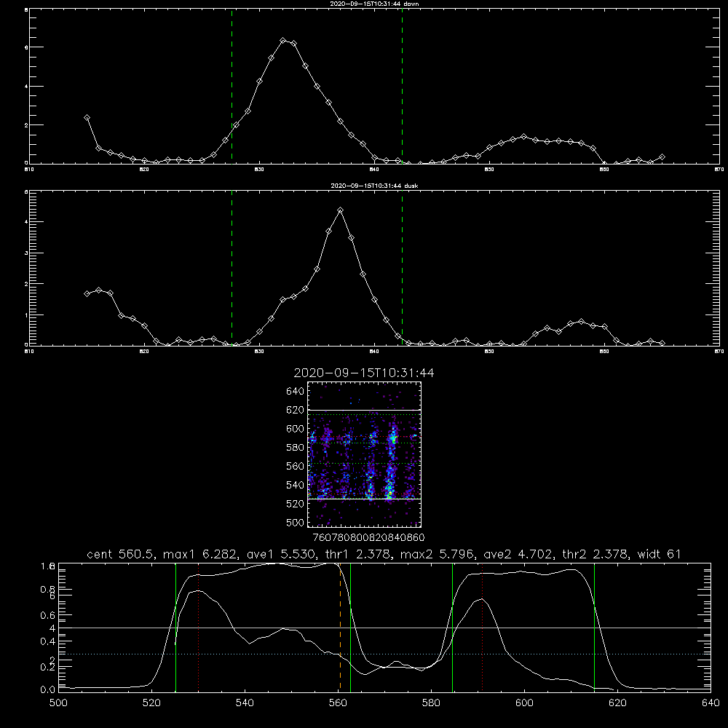The image size is (728, 728).
Task: Click the upper white line across the spectrogram
Action: [365, 411]
